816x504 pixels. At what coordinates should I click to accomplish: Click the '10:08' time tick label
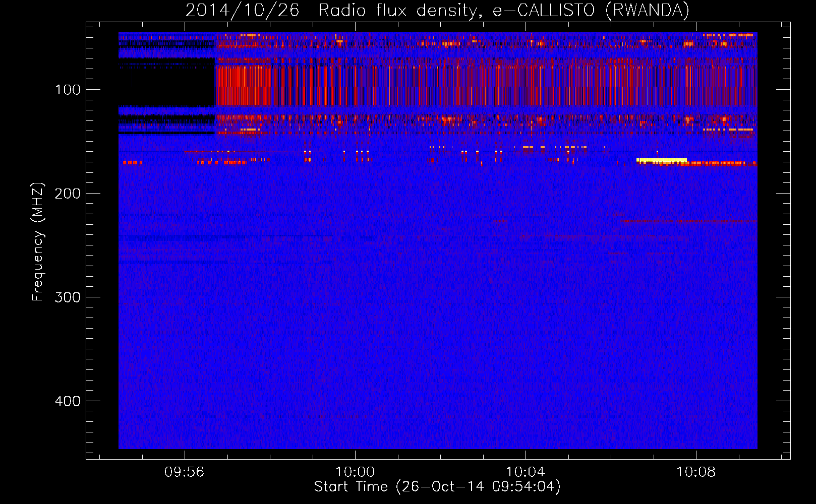(696, 472)
